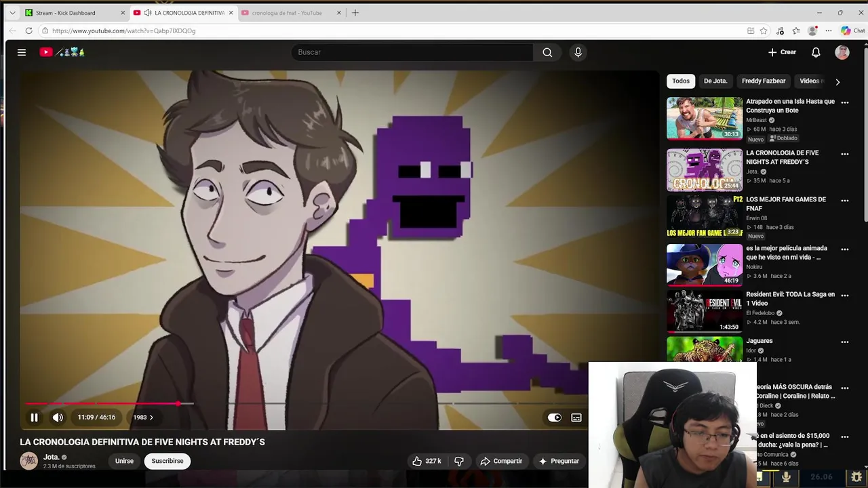Open options for Jaguares video

point(845,342)
